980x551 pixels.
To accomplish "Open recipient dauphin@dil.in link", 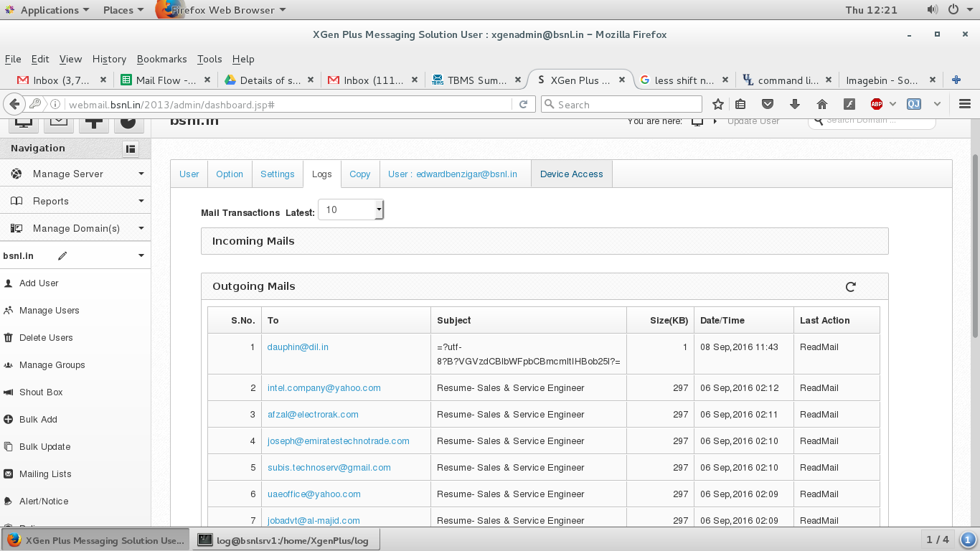I will (x=298, y=347).
